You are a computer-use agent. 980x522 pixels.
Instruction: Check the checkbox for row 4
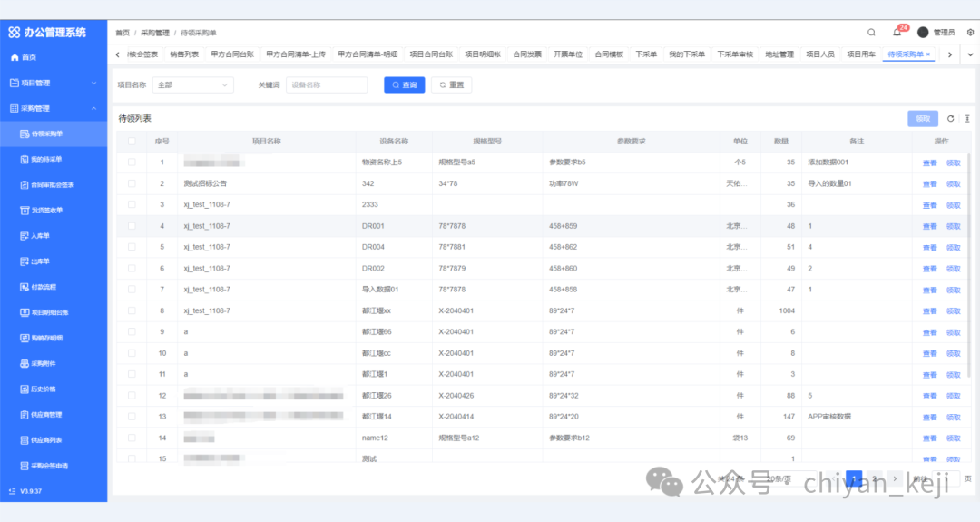click(132, 226)
